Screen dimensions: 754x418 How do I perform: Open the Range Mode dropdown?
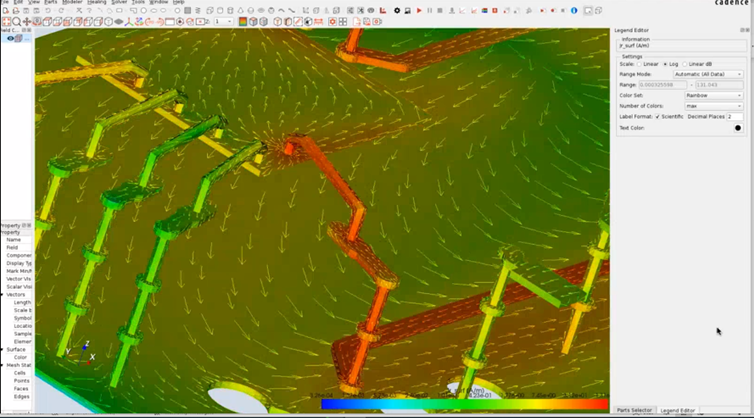709,74
